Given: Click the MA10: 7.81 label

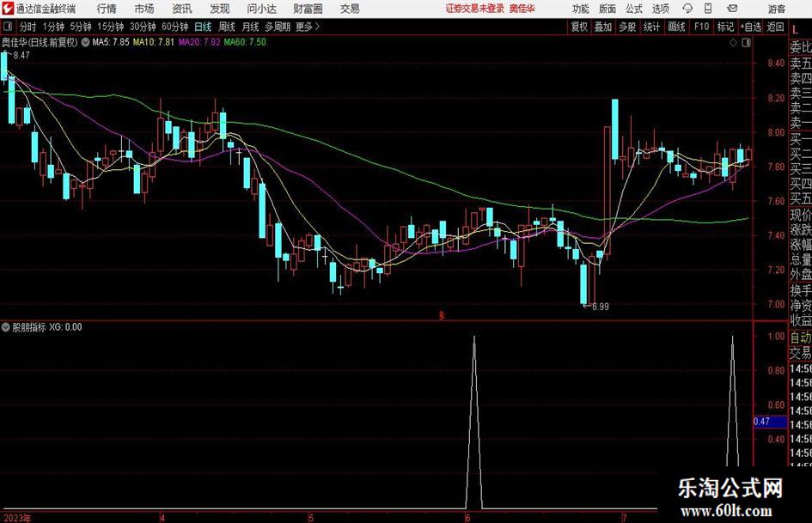Looking at the screenshot, I should point(153,42).
